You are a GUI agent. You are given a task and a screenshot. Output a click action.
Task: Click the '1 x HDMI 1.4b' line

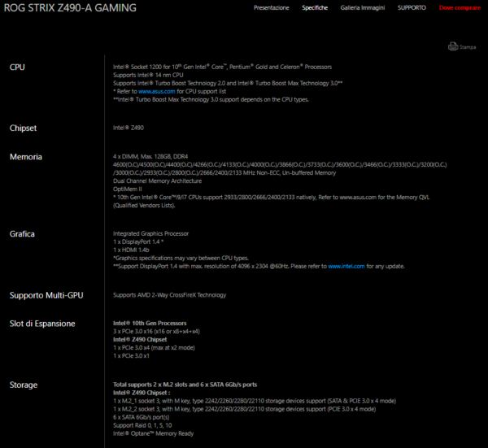pos(131,250)
